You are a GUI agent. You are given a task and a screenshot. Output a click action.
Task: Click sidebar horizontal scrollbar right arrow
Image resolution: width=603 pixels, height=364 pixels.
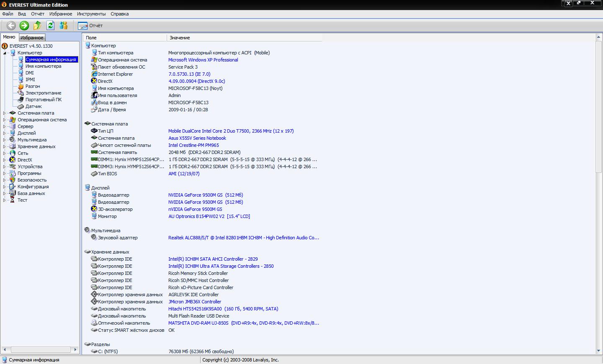[x=75, y=349]
